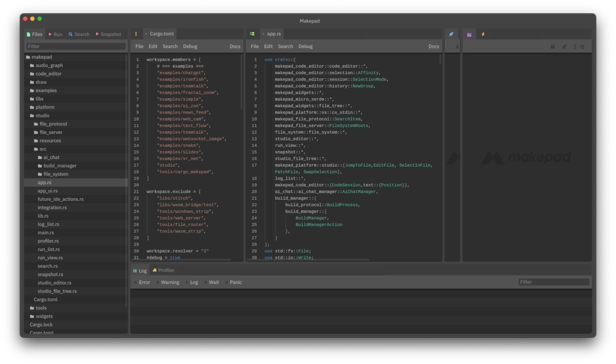The image size is (616, 364).
Task: Open Search menu in Cargo.toml pane
Action: pos(170,46)
